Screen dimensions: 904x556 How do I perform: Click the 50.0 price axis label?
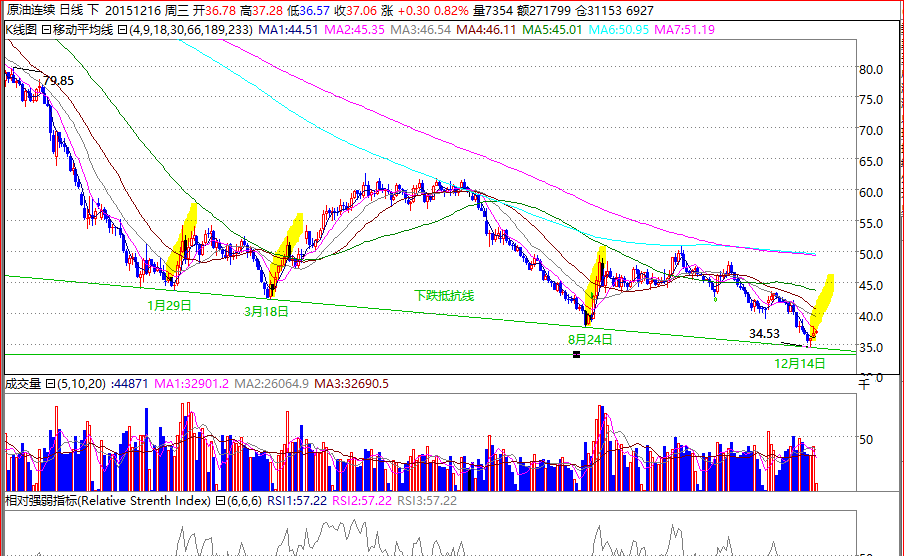871,254
